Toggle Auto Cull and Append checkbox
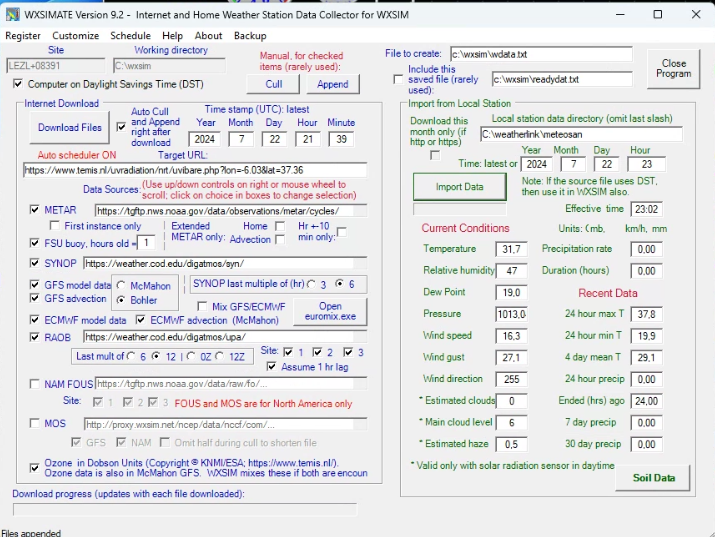The height and width of the screenshot is (537, 715). 121,127
